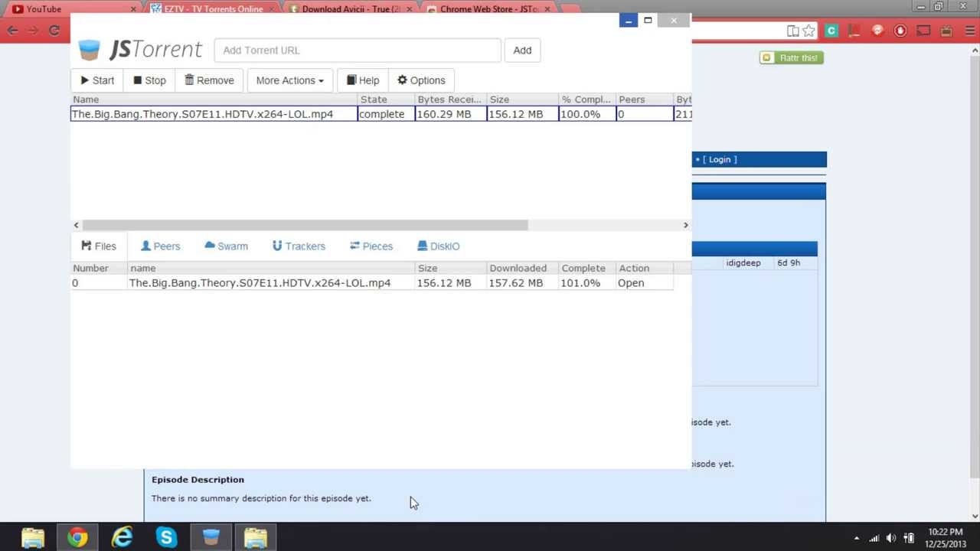Screen dimensions: 980x551
Task: Click the JSTorrent bucket logo icon
Action: point(90,50)
